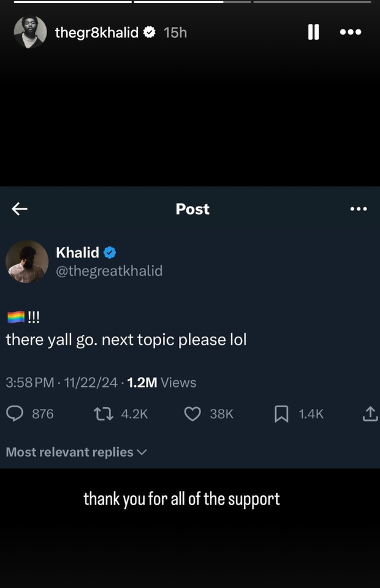
Task: Tap the thegr8khalid username
Action: click(x=97, y=32)
